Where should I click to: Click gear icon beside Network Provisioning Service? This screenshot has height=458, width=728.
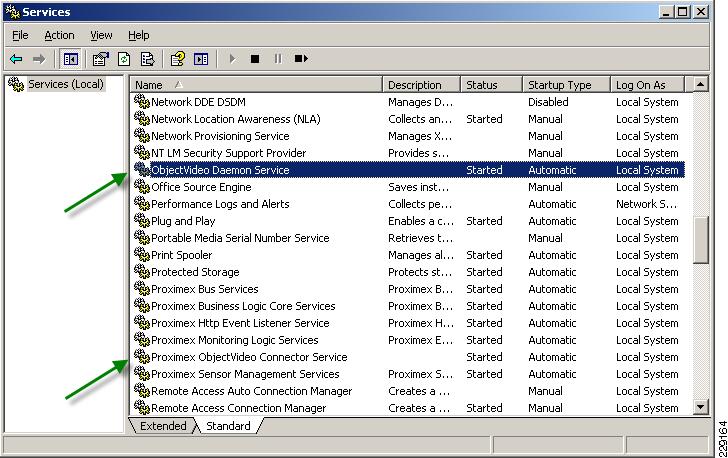142,135
